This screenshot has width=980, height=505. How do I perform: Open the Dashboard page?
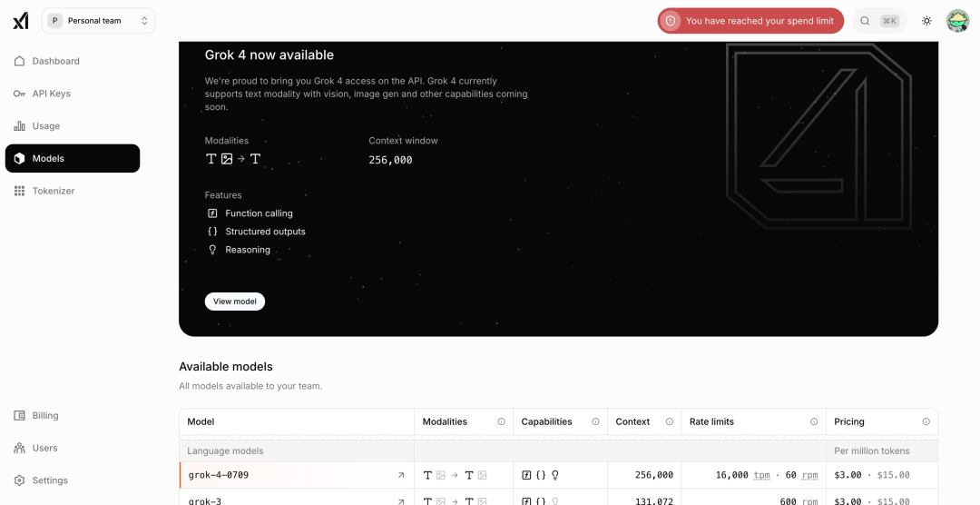pyautogui.click(x=73, y=61)
